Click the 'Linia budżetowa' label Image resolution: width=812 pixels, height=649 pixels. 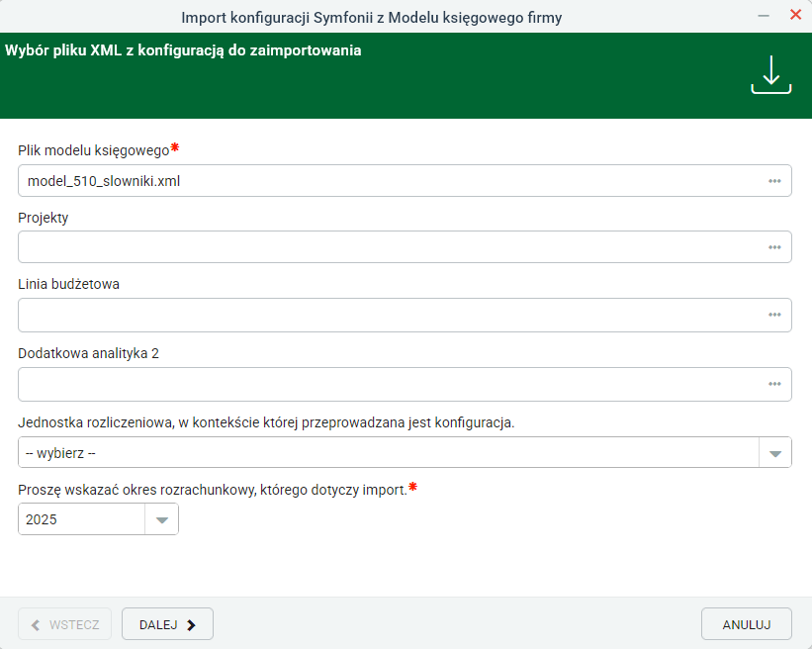[68, 284]
